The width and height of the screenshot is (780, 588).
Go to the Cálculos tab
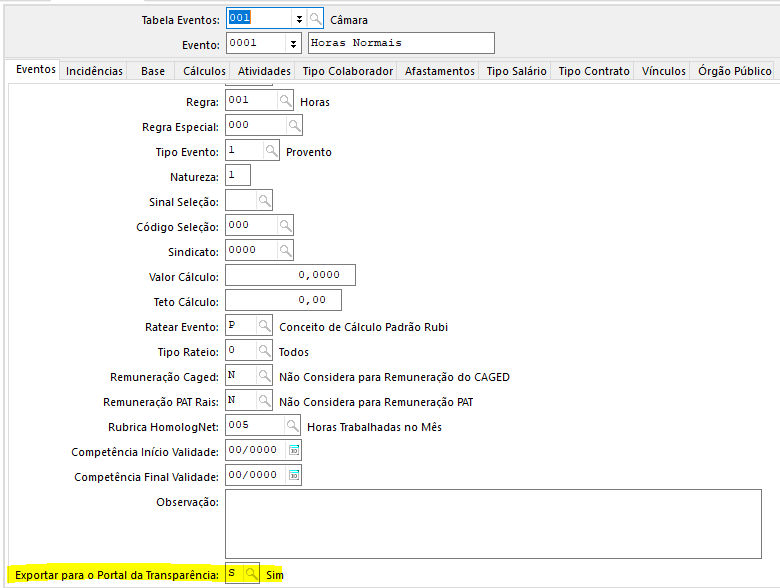pos(204,71)
